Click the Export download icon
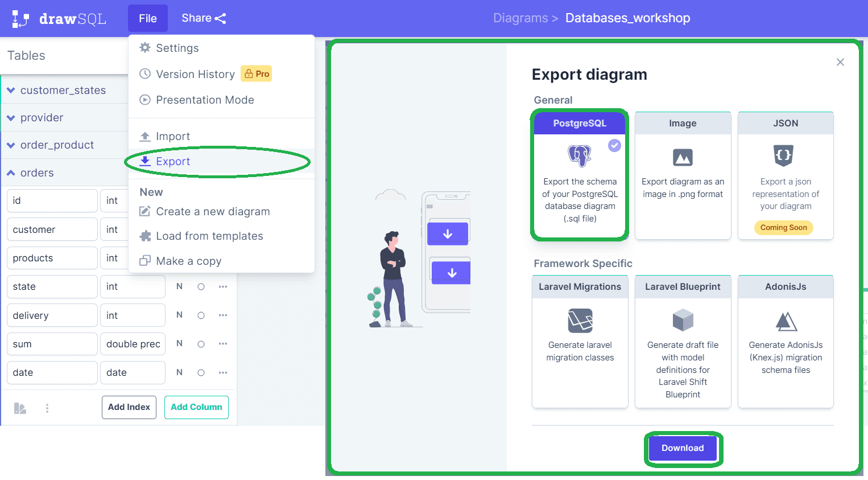The width and height of the screenshot is (868, 480). pos(145,161)
